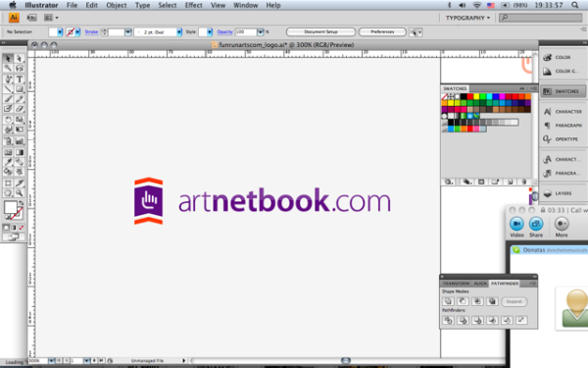Open the Swatches panel icon
This screenshot has height=368, width=588.
[x=563, y=91]
